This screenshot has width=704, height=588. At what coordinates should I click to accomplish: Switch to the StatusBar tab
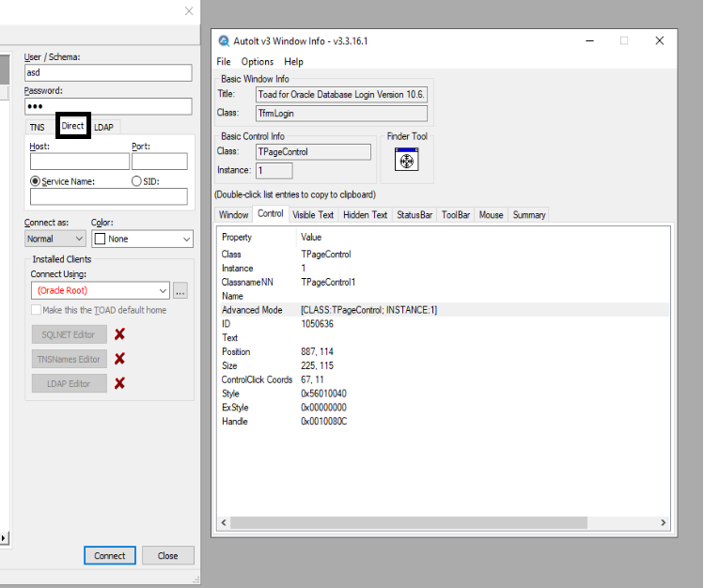[415, 215]
